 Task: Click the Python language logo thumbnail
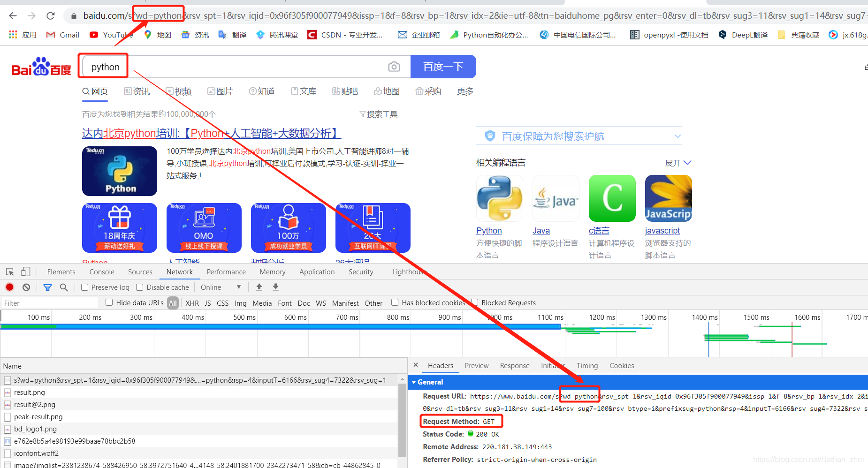[x=500, y=198]
